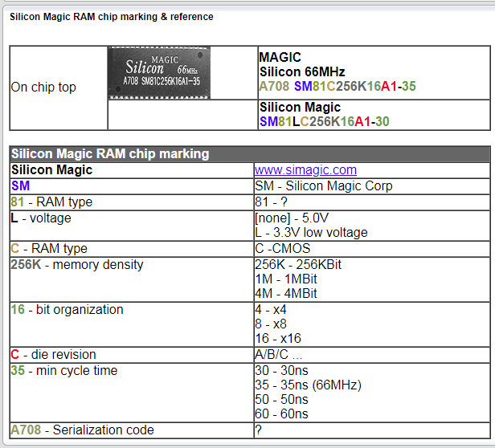Image resolution: width=495 pixels, height=448 pixels.
Task: Select the '35 - 35ns (66MHz)' cycle time entry
Action: coord(308,385)
